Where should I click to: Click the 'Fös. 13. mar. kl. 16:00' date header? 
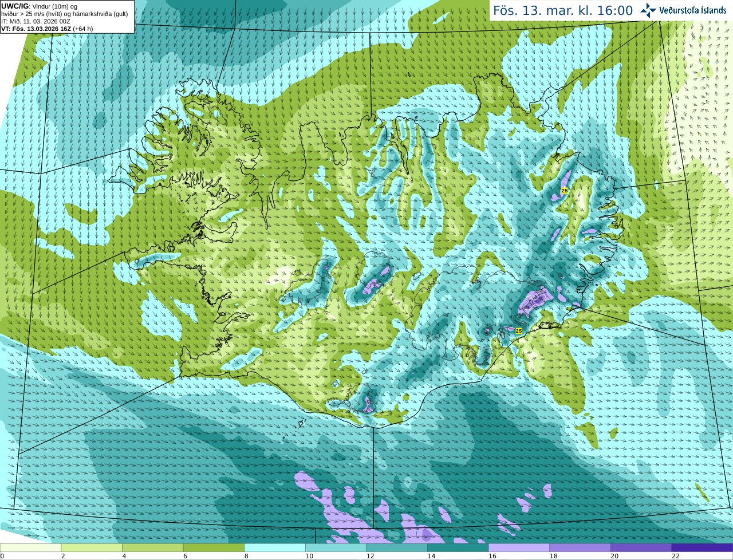[x=563, y=10]
